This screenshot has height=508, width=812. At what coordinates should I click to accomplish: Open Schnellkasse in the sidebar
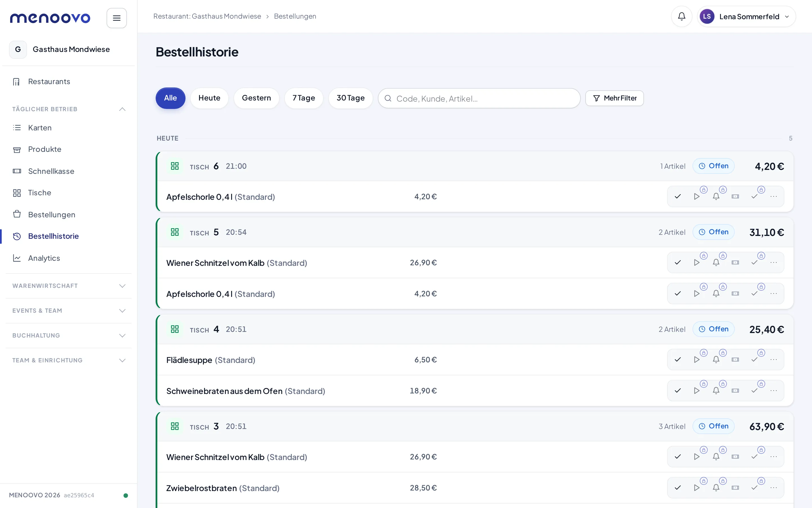pos(69,171)
